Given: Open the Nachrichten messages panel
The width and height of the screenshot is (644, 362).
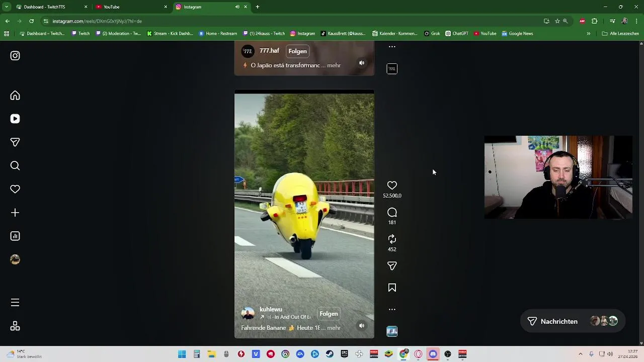Looking at the screenshot, I should (573, 321).
